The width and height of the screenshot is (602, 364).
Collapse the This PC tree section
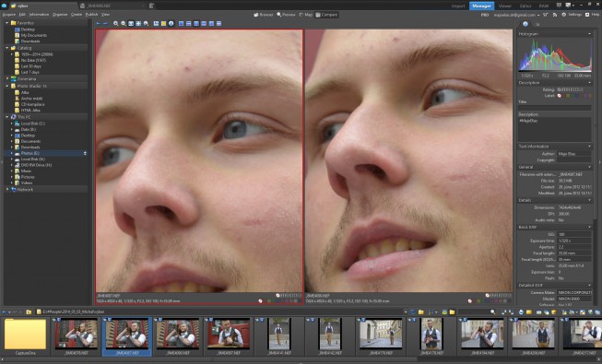pyautogui.click(x=6, y=117)
